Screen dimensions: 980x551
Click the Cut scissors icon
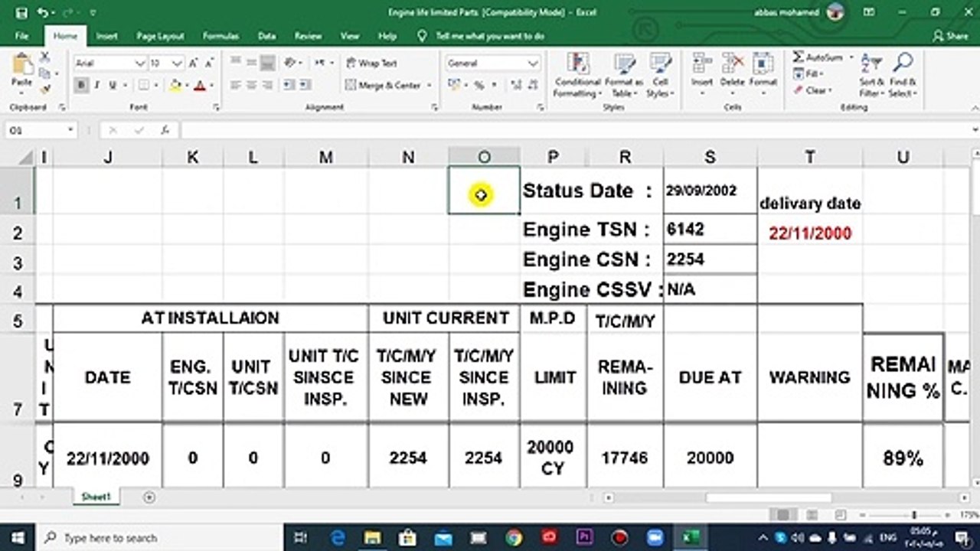45,57
